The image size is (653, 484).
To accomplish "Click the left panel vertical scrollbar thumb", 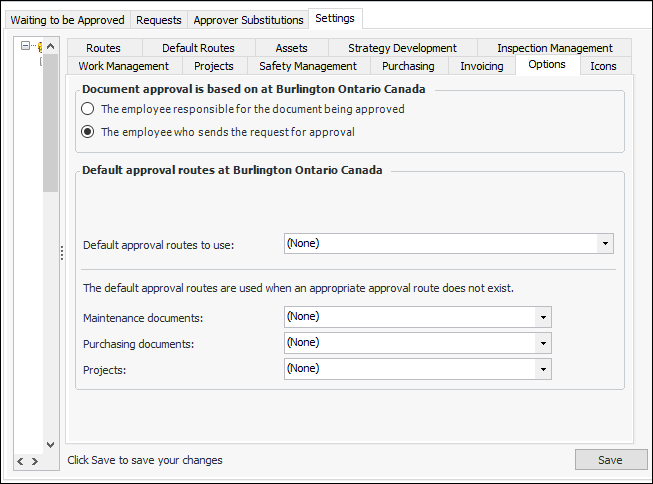I will point(50,120).
